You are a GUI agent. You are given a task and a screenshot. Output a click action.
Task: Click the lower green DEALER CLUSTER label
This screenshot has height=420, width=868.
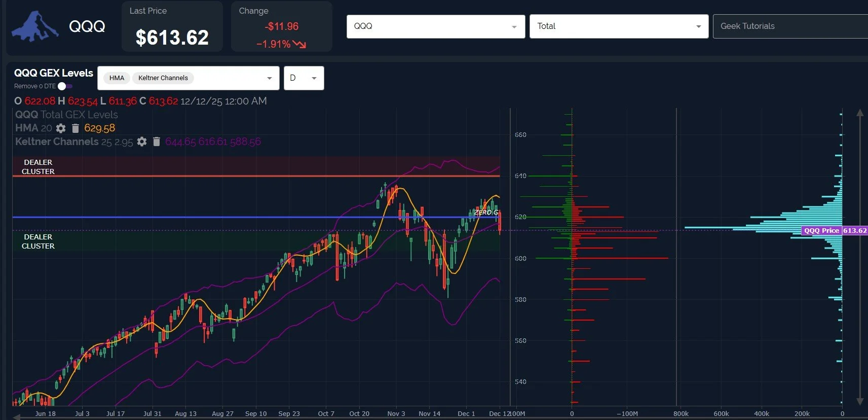(38, 241)
